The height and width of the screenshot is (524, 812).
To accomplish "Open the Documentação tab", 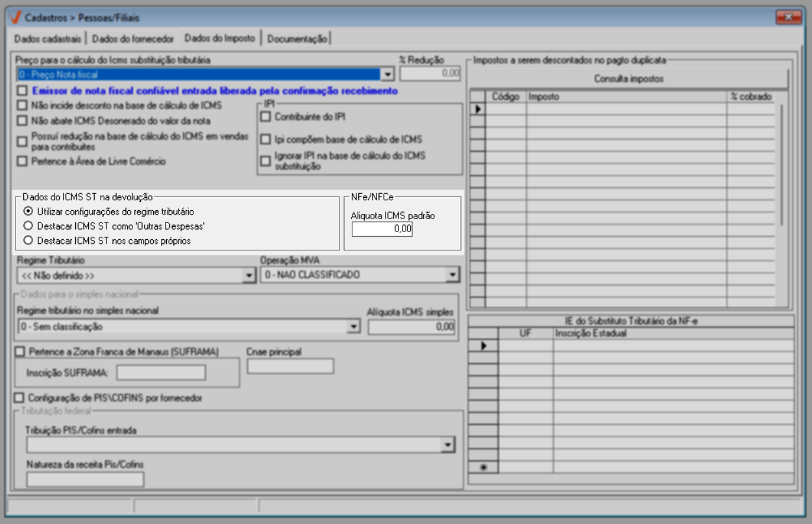I will (297, 39).
